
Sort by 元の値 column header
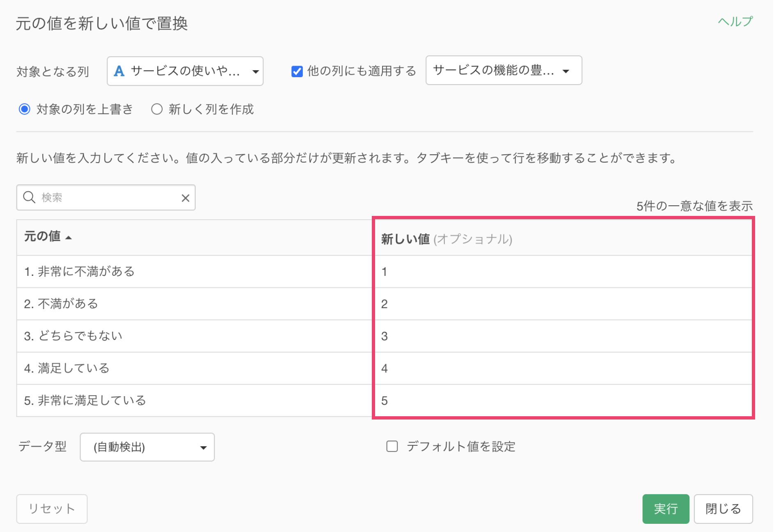click(x=42, y=236)
